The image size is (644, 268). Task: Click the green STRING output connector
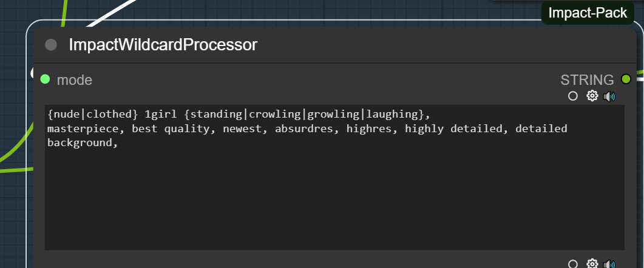coord(626,79)
